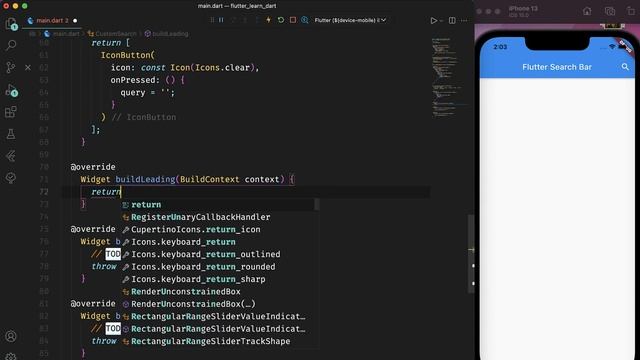Open the Search view in activity bar

[x=11, y=45]
